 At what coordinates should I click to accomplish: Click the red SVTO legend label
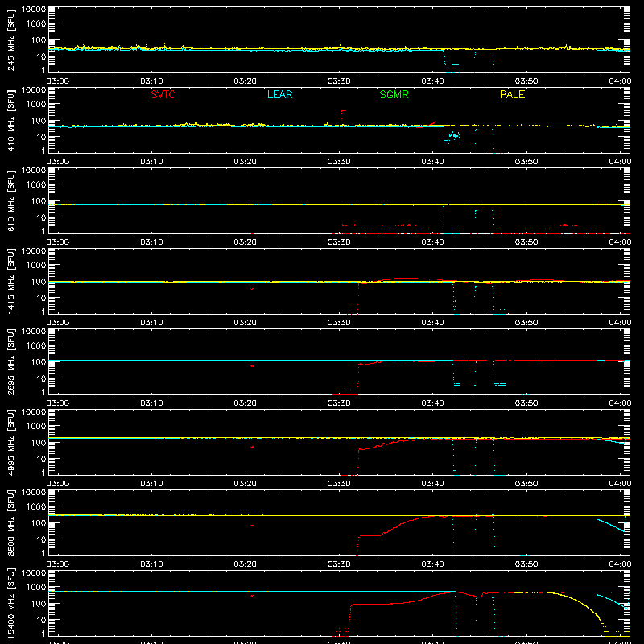tap(163, 94)
